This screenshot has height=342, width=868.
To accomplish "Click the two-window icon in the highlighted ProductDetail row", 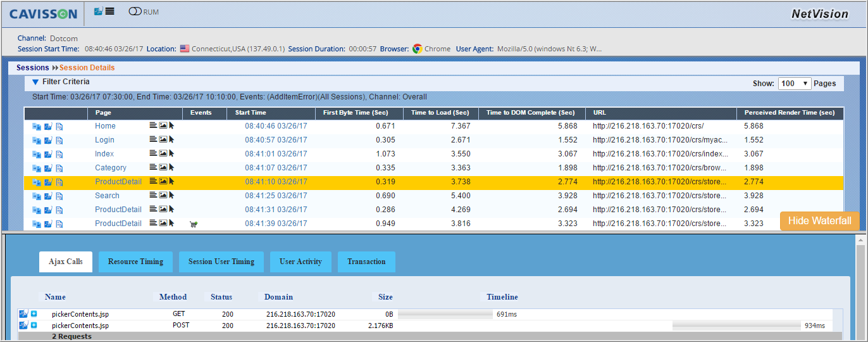I will pyautogui.click(x=37, y=182).
